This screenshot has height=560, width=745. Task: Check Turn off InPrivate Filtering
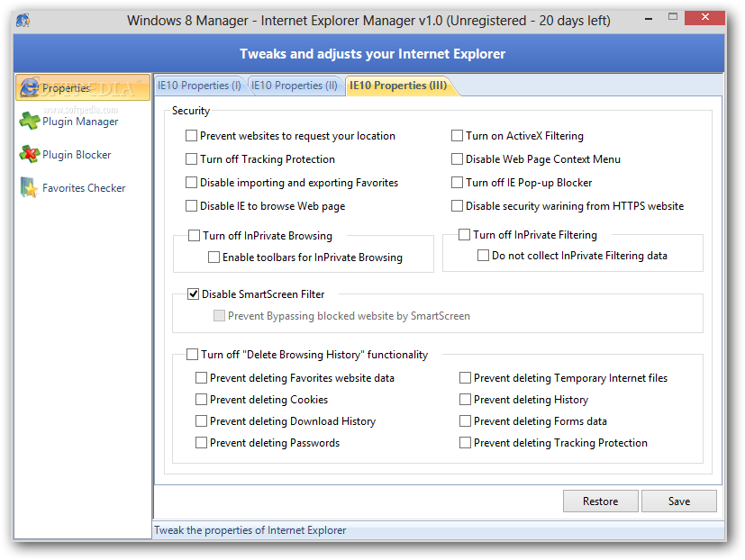(x=465, y=235)
